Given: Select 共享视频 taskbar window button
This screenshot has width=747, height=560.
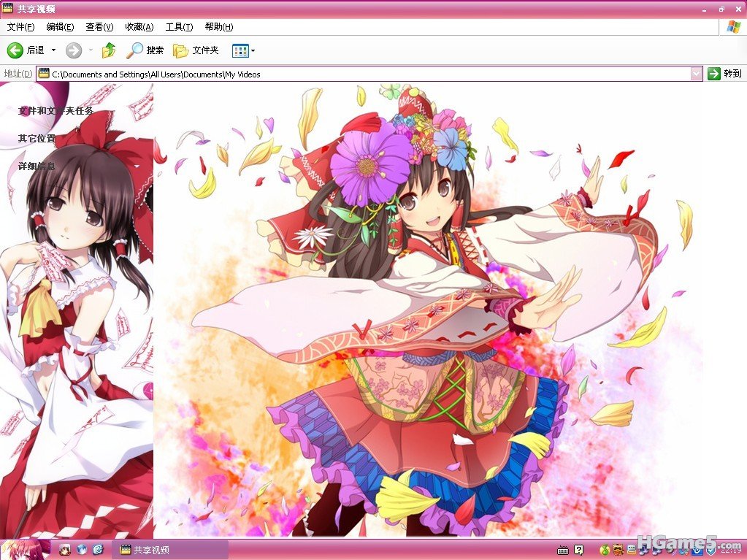Looking at the screenshot, I should click(x=170, y=550).
